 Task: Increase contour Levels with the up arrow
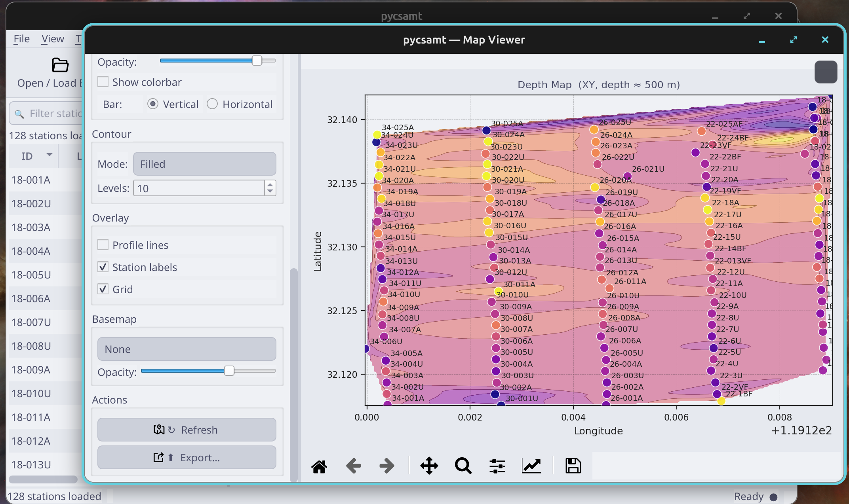tap(270, 184)
